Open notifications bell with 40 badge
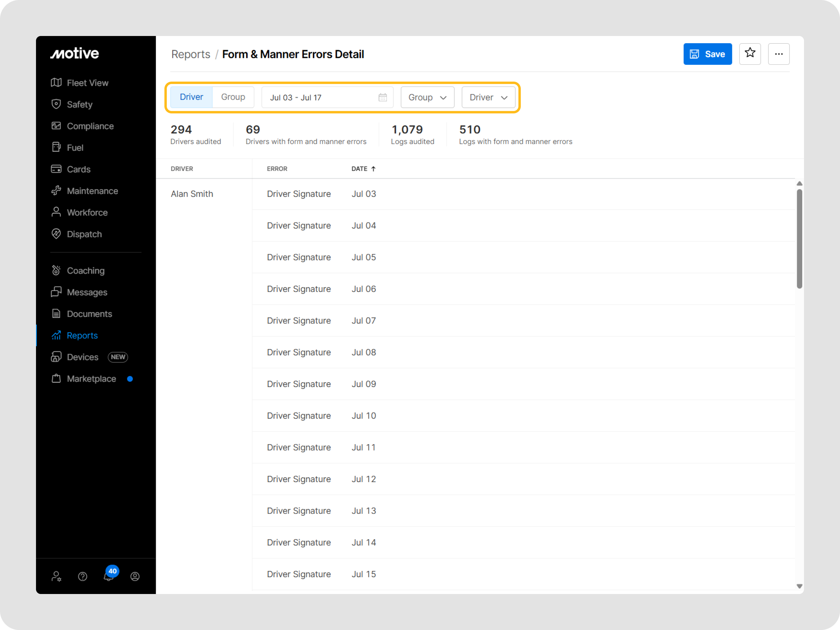Image resolution: width=840 pixels, height=630 pixels. pyautogui.click(x=109, y=576)
